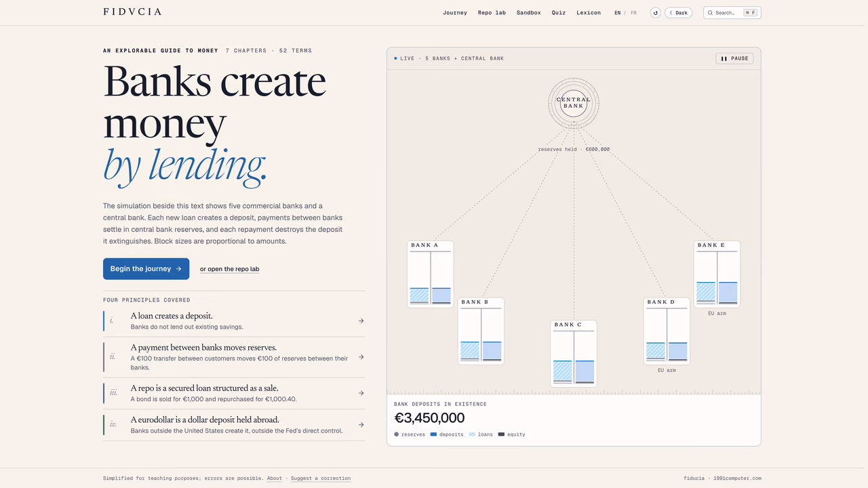Click the Bank E balance sheet card
Screen dimensions: 868x488
pos(717,274)
